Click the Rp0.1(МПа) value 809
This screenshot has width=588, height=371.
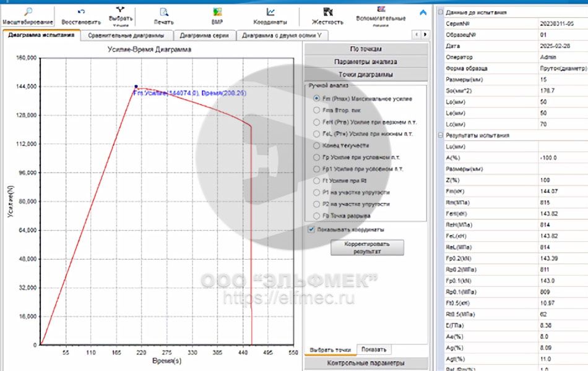pyautogui.click(x=545, y=292)
